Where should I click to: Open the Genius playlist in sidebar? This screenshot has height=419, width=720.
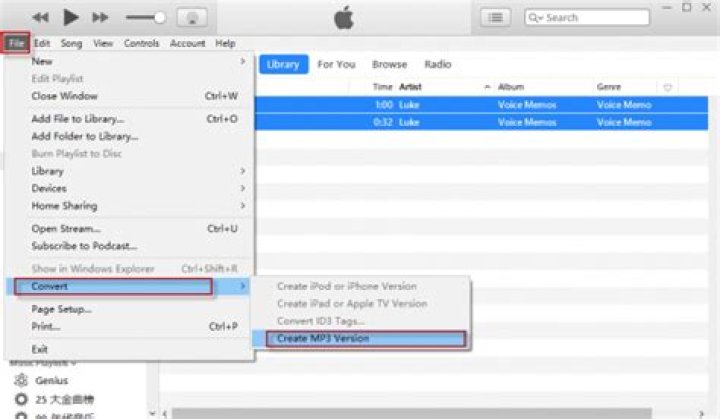click(51, 380)
